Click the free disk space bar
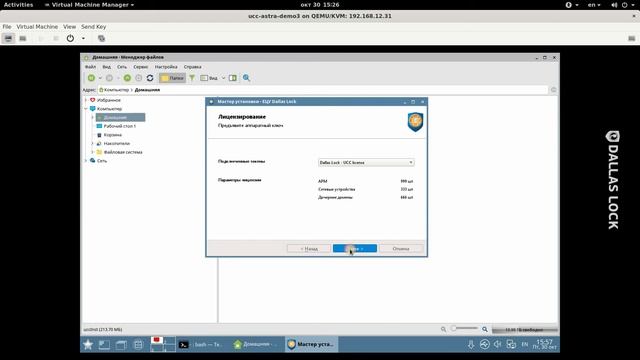The width and height of the screenshot is (640, 360). coord(525,329)
